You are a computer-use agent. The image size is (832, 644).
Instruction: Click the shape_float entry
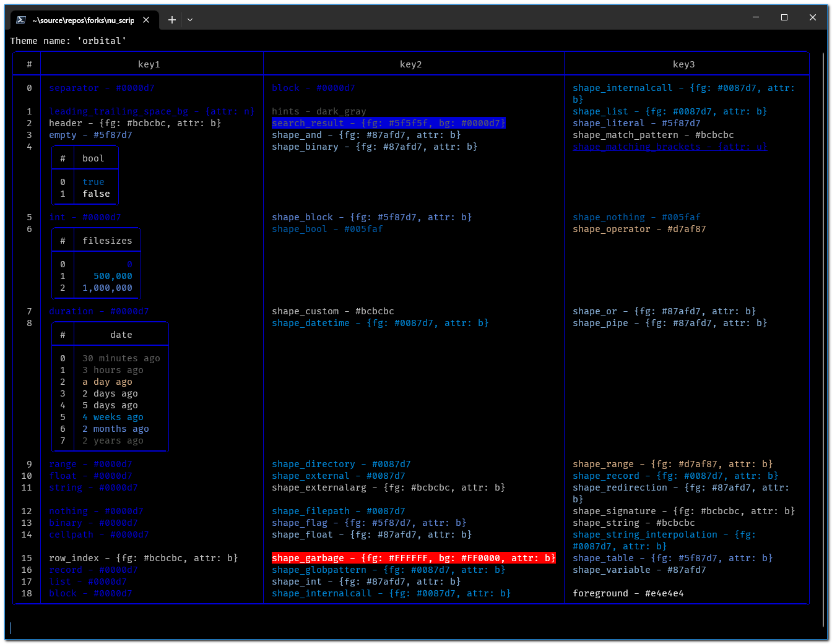point(372,535)
